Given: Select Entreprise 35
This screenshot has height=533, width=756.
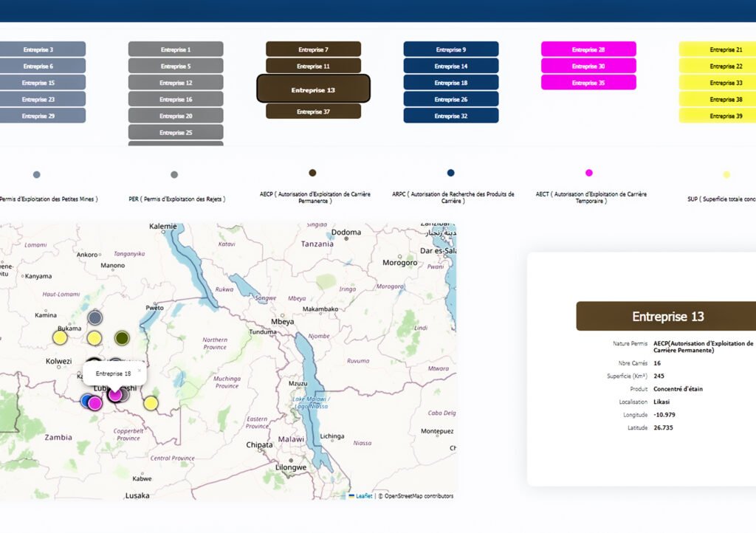Looking at the screenshot, I should click(588, 83).
